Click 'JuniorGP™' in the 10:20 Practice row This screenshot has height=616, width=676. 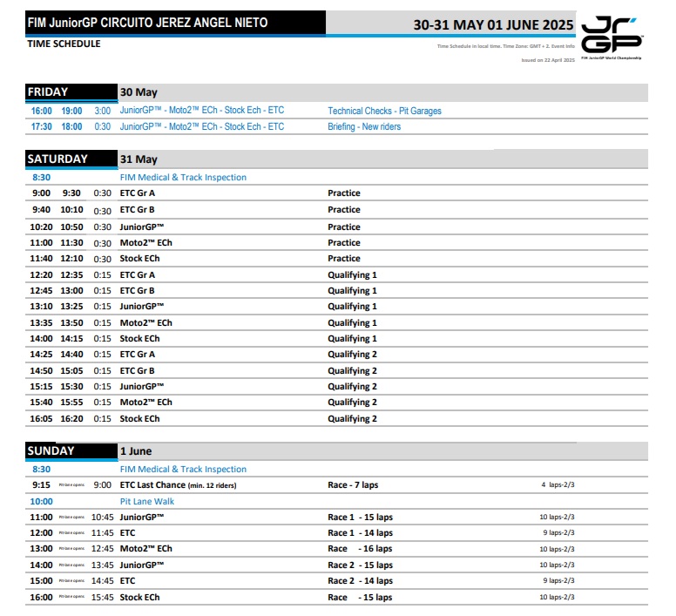click(x=141, y=227)
